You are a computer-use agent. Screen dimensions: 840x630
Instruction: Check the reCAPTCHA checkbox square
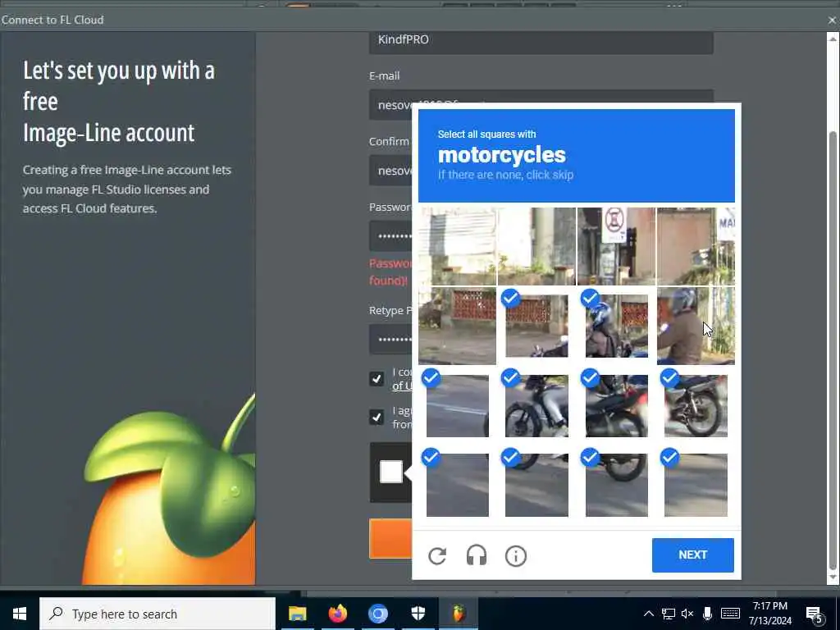(391, 472)
